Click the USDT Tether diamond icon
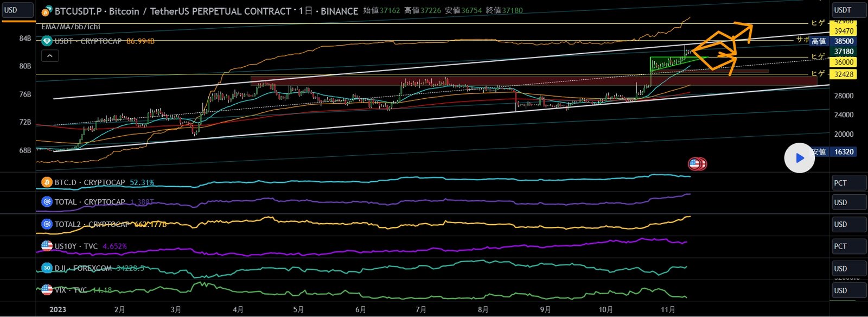 coord(47,41)
